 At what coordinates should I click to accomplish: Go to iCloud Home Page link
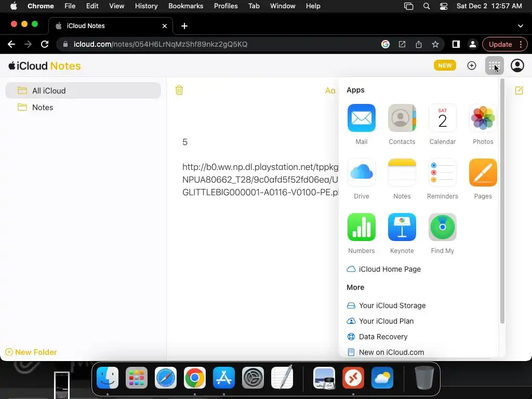384,269
